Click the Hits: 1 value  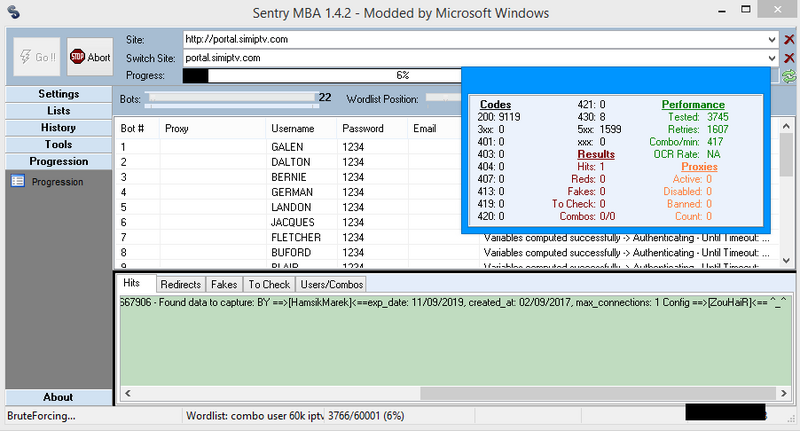(591, 167)
